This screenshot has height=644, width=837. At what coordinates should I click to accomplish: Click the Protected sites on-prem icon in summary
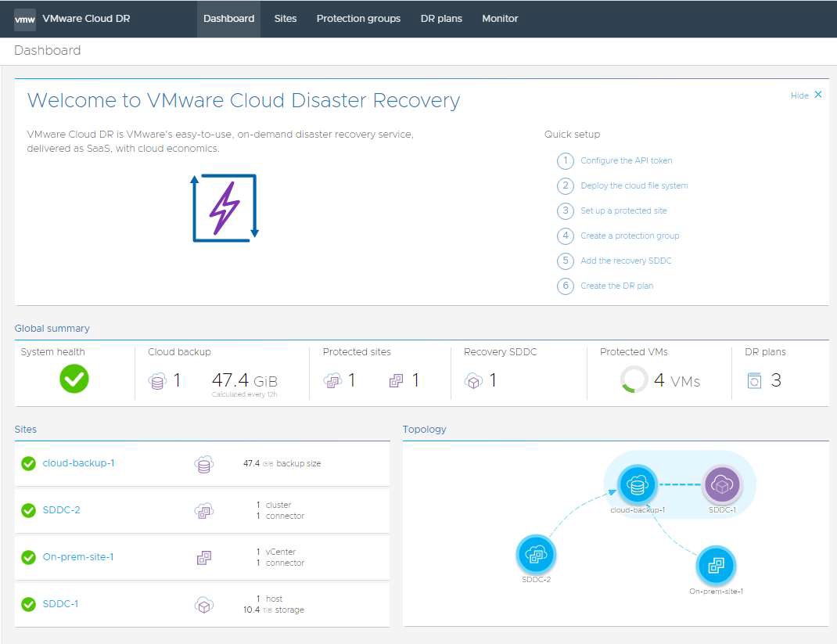(396, 381)
